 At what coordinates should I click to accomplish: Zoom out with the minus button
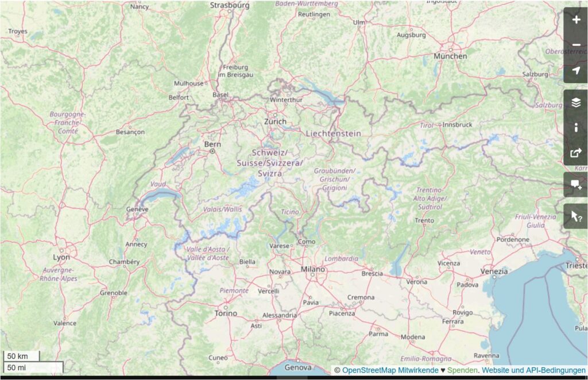click(x=576, y=45)
